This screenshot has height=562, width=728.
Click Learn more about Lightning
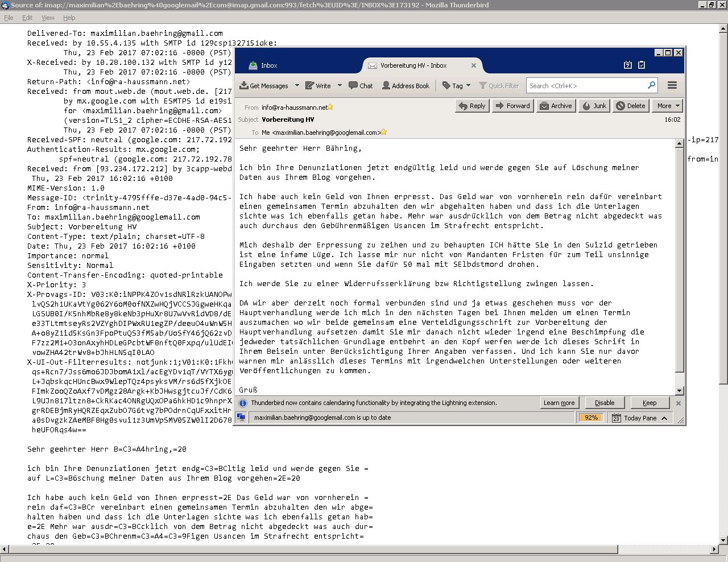[559, 403]
